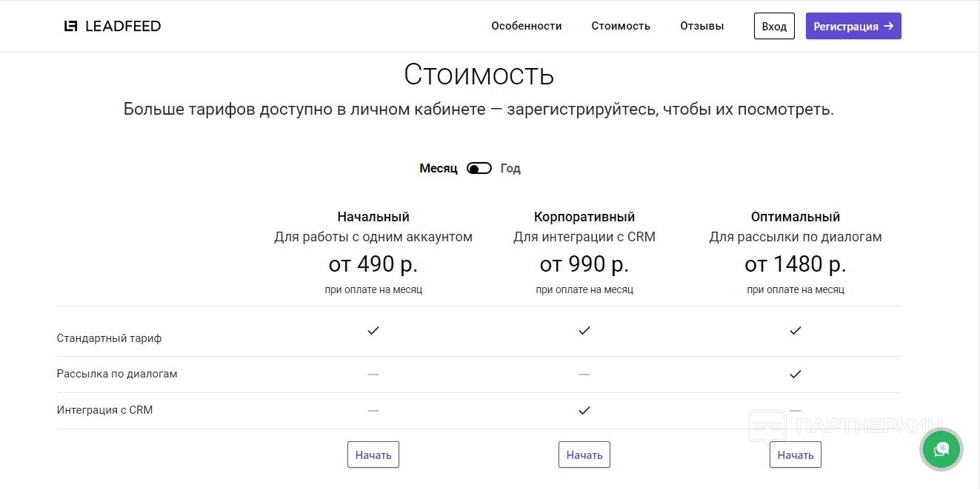Viewport: 980px width, 490px height.
Task: Click checkmark for Корпоративный Интеграция с CRM
Action: (584, 410)
